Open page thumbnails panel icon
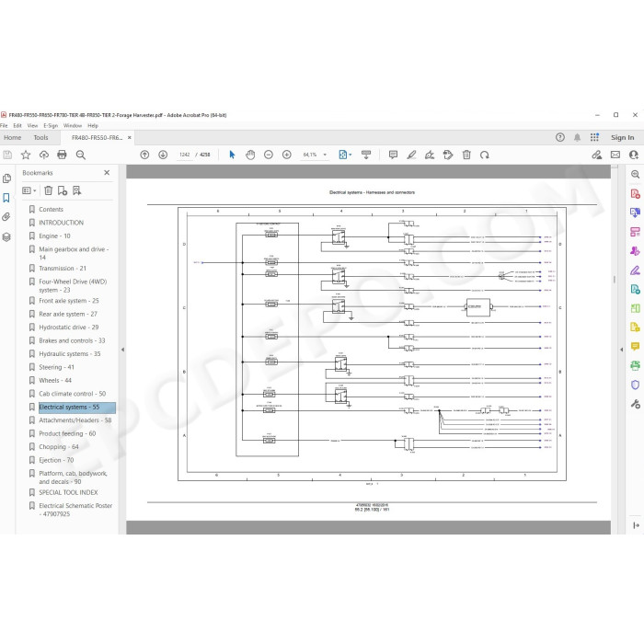This screenshot has width=644, height=644. [x=6, y=178]
